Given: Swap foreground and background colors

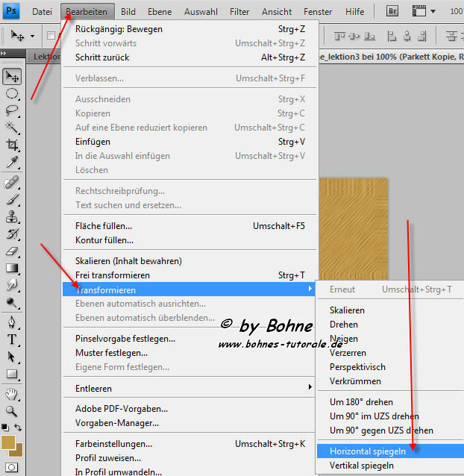Looking at the screenshot, I should (x=18, y=428).
